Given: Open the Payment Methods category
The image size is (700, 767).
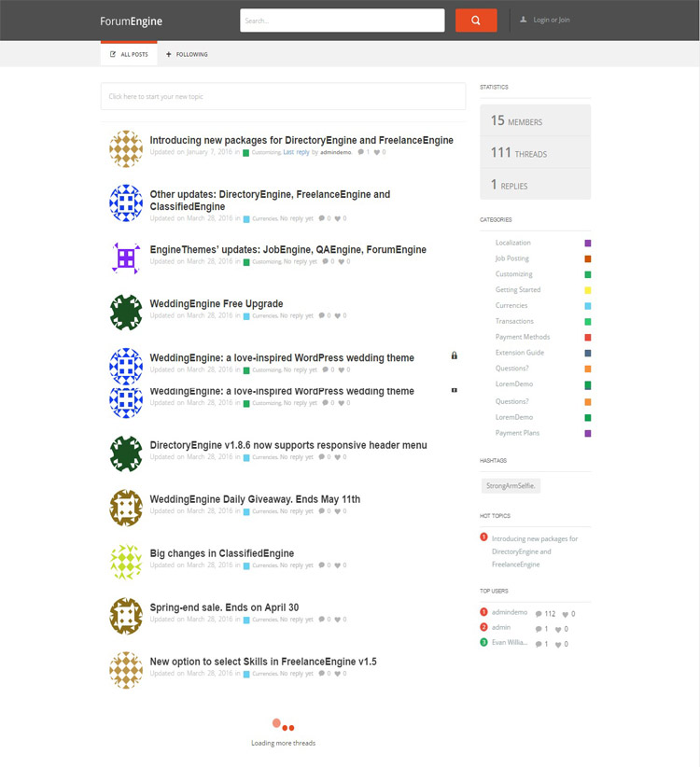Looking at the screenshot, I should click(x=523, y=337).
